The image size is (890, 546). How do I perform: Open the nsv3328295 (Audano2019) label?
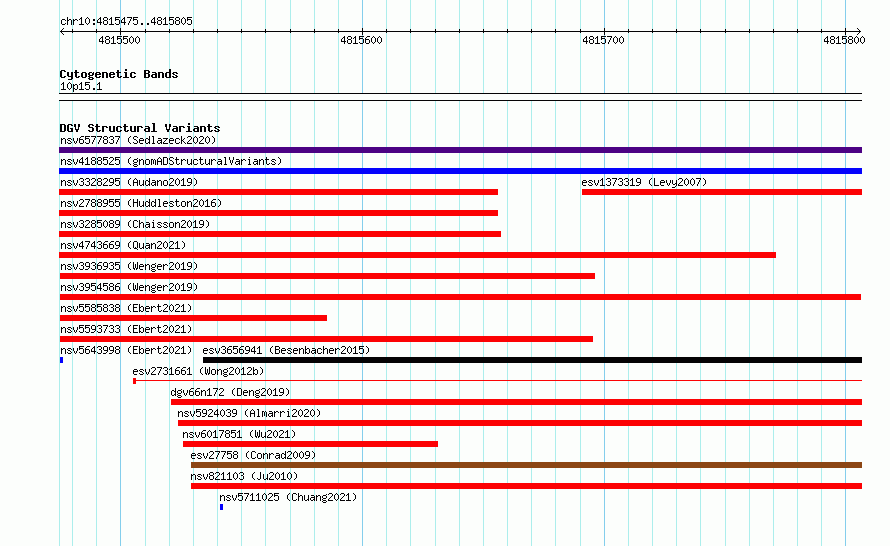(x=129, y=182)
